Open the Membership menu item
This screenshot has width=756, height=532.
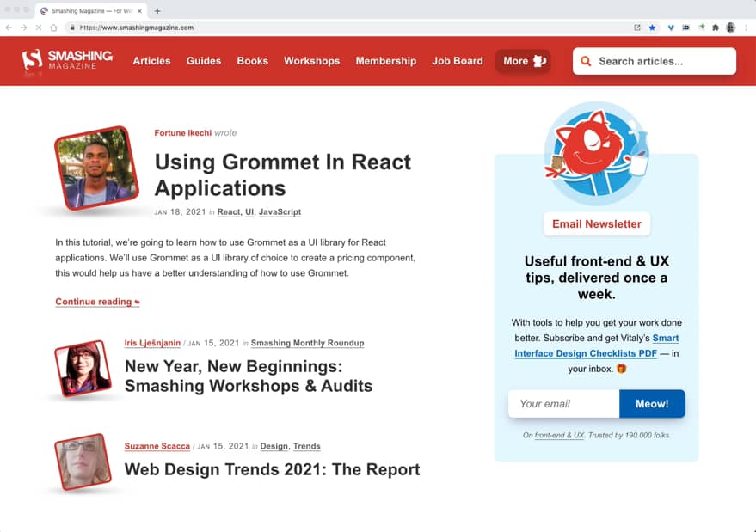pos(385,61)
